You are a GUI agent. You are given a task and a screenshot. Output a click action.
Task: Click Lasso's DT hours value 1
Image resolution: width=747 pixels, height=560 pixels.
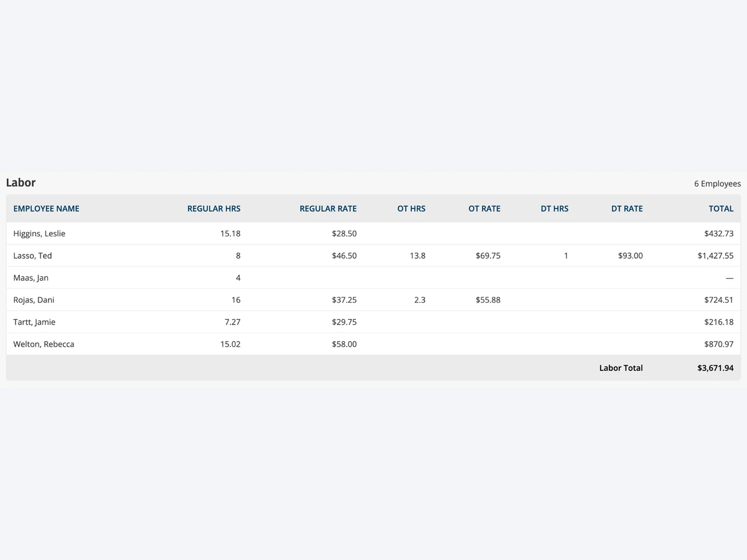pyautogui.click(x=566, y=256)
